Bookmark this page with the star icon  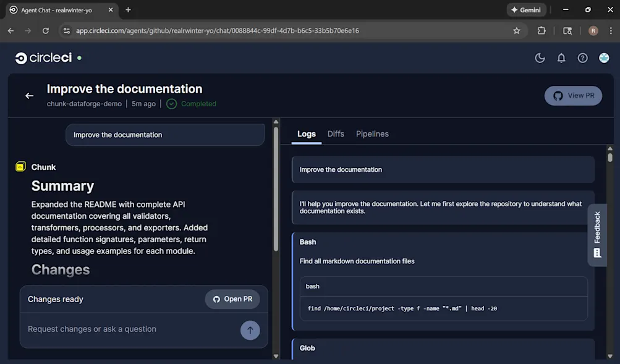516,31
